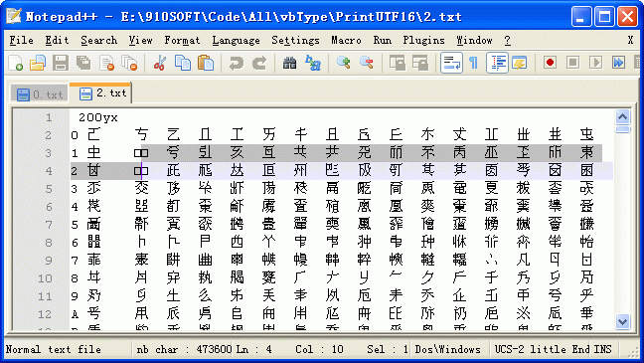Click line number 12 in margin
Viewport: 644px width, 363px height.
(x=45, y=314)
